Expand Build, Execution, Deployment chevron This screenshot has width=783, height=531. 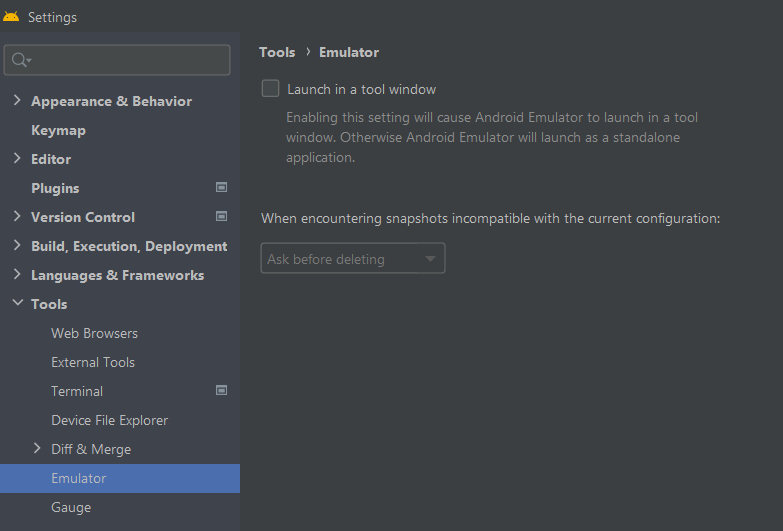[17, 245]
